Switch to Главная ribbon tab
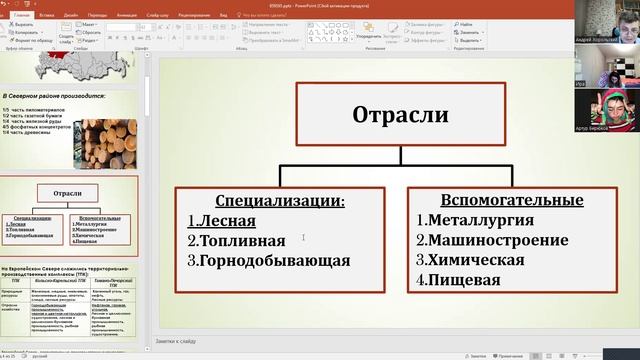 click(22, 15)
